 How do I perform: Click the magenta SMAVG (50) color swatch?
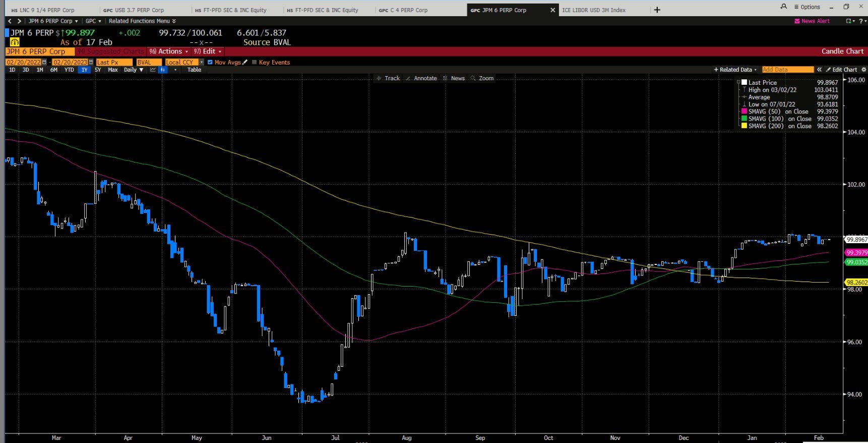point(744,112)
